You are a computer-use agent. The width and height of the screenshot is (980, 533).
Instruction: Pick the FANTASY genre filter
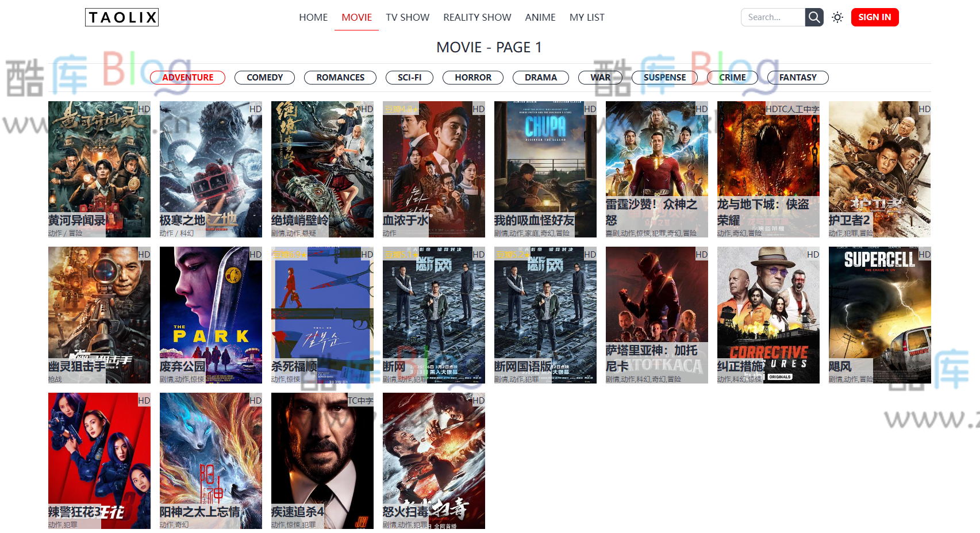797,78
